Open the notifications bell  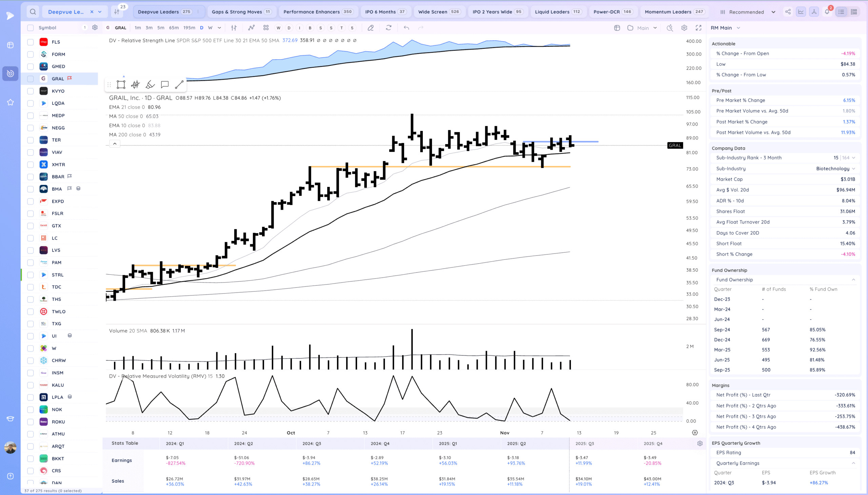click(827, 12)
